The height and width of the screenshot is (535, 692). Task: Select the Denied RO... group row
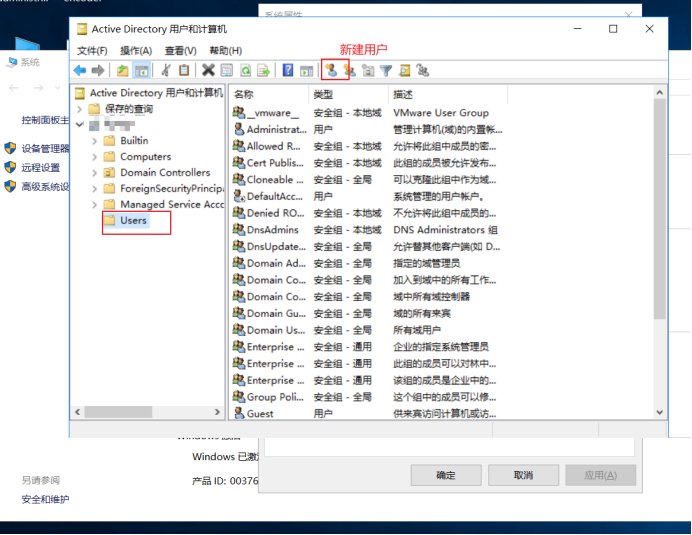pos(367,213)
